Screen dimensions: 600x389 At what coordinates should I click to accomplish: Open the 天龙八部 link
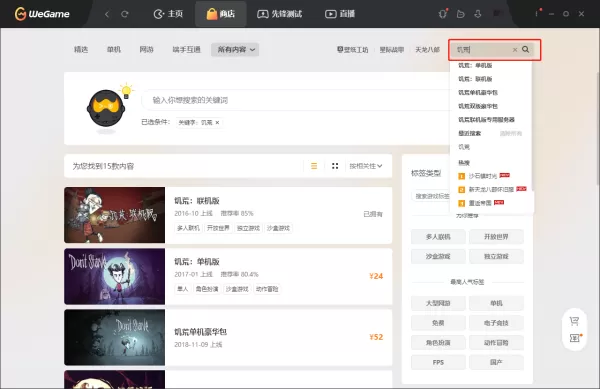coord(427,49)
